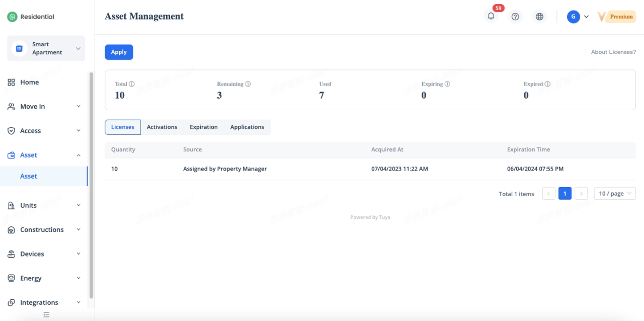Screen dimensions: 644x321
Task: Click the info icon next to Total
Action: click(132, 84)
